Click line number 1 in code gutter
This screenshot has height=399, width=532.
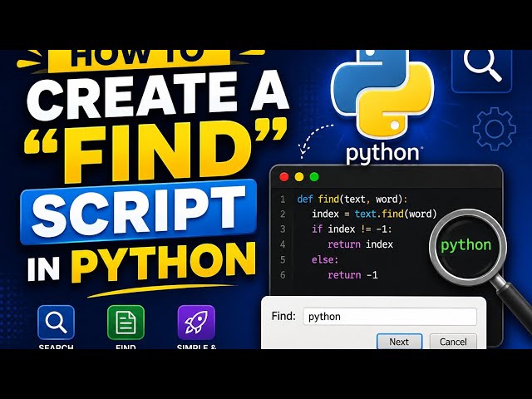pyautogui.click(x=283, y=199)
